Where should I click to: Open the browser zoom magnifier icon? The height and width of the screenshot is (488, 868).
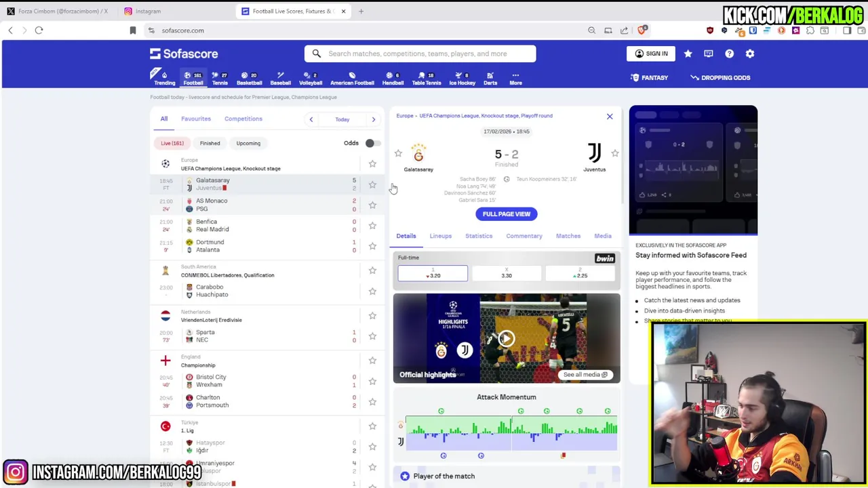pos(591,30)
